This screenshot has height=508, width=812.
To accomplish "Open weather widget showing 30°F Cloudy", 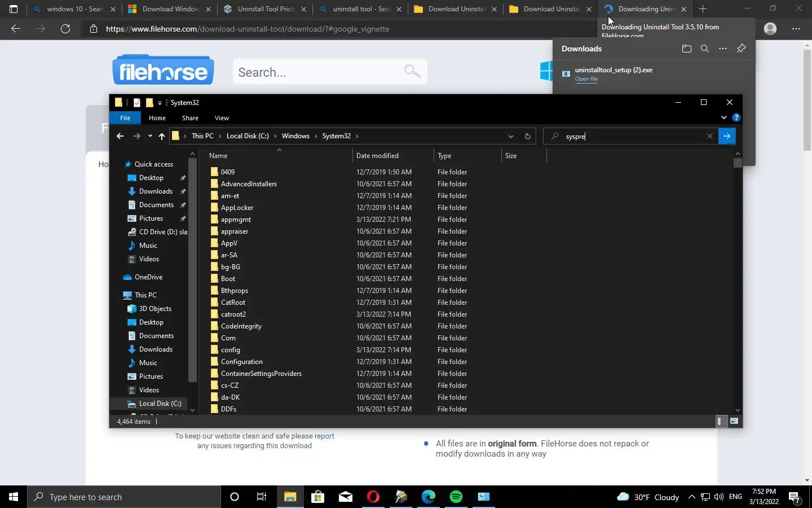I will [x=648, y=497].
